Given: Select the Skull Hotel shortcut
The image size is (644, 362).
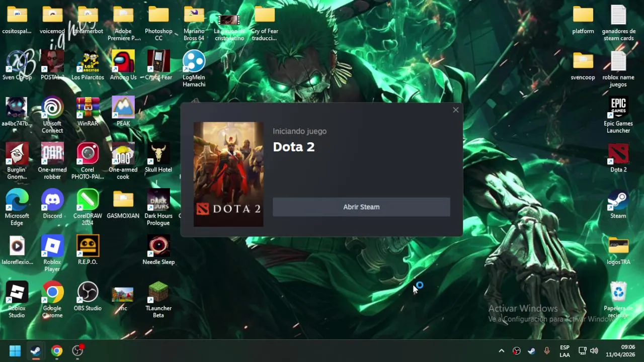Looking at the screenshot, I should click(158, 158).
